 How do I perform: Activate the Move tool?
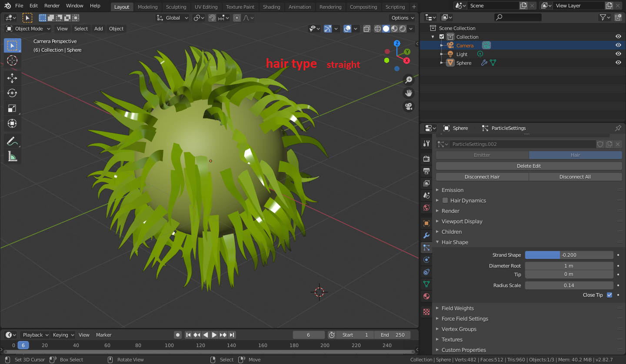click(x=12, y=78)
